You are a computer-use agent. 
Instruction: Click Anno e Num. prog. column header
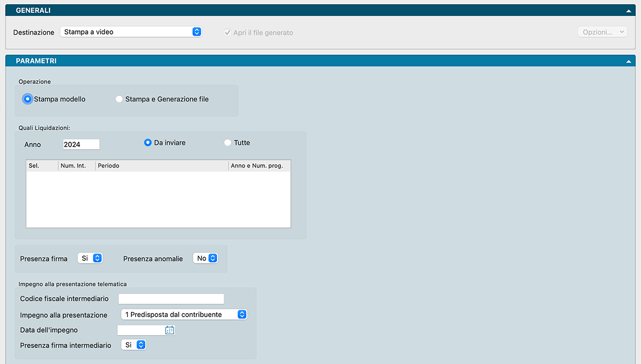point(259,166)
